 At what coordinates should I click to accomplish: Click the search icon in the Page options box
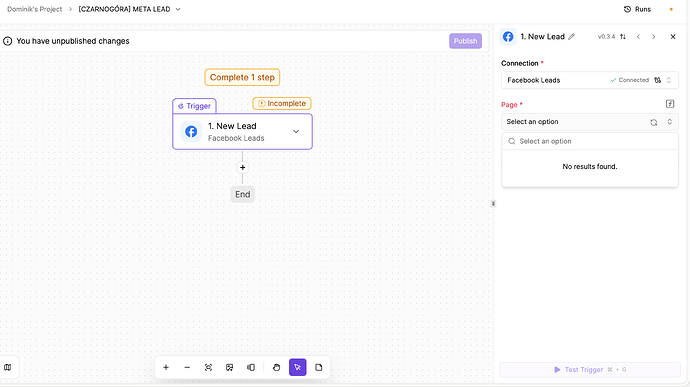point(511,141)
